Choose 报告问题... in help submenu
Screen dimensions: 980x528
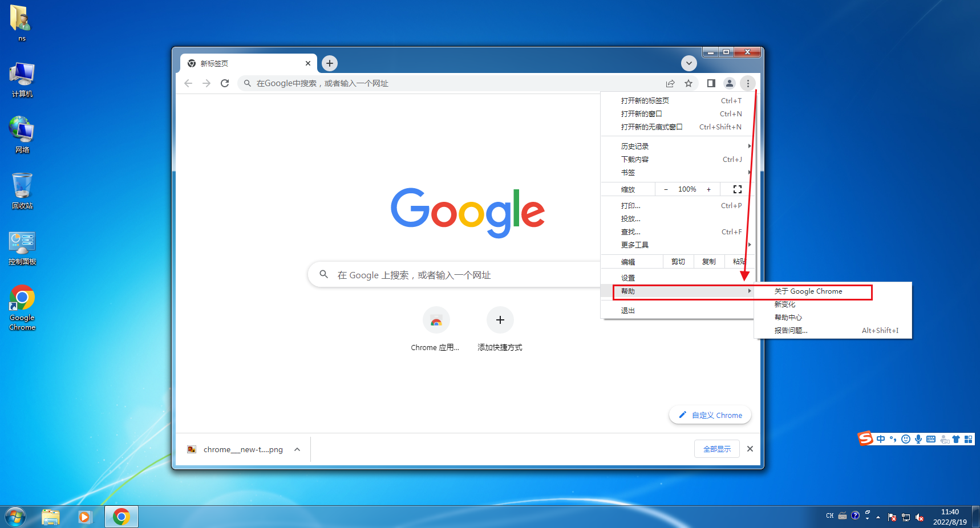(x=833, y=331)
